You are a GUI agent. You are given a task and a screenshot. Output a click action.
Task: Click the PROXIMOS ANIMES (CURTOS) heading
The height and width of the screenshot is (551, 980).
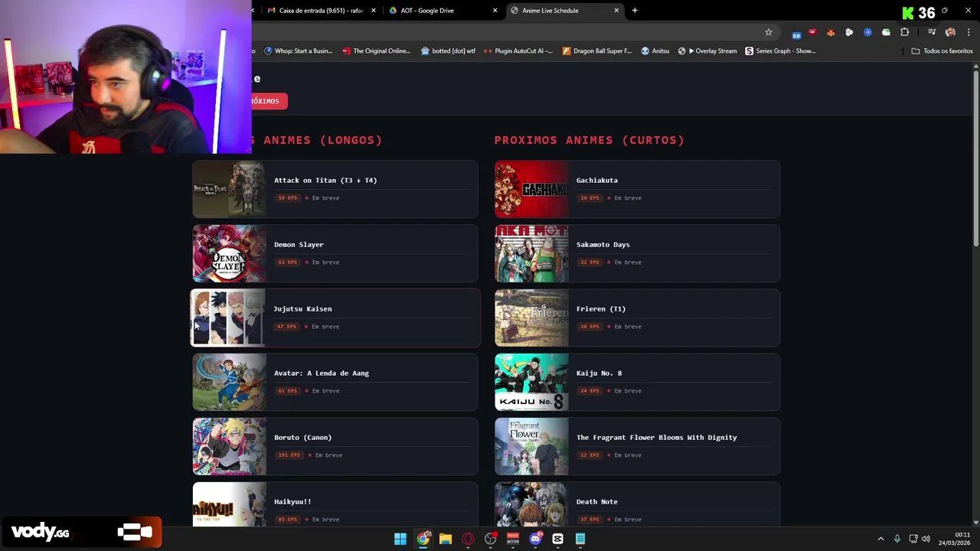590,140
